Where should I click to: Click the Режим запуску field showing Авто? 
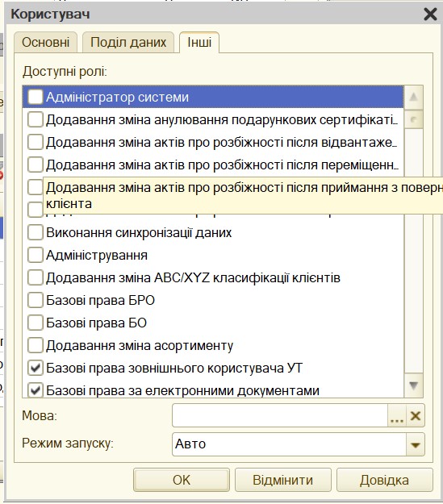[x=289, y=444]
